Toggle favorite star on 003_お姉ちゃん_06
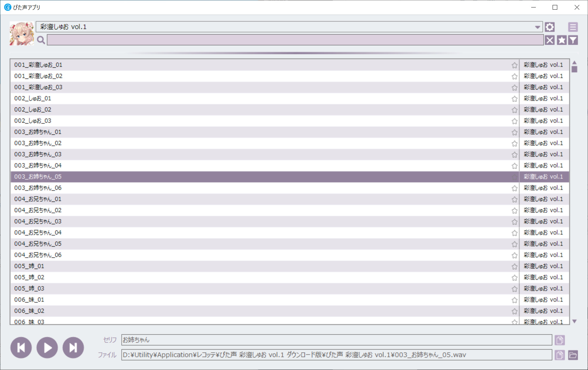Viewport: 588px width, 370px height. 514,188
